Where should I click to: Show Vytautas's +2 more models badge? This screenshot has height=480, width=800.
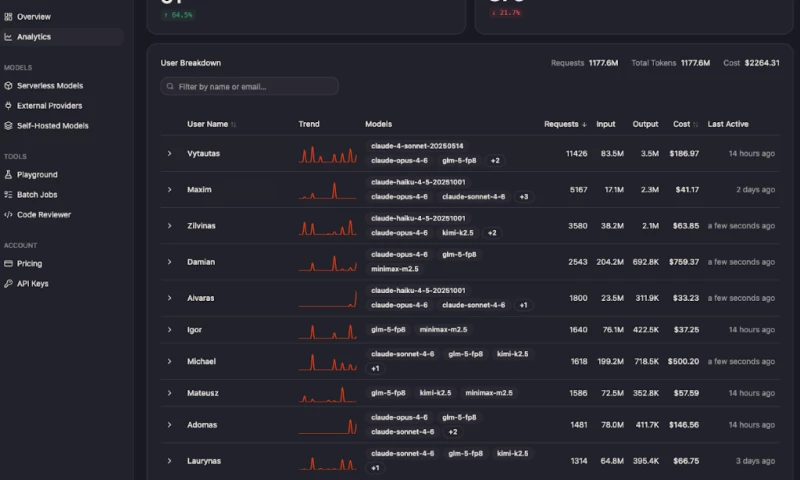click(x=495, y=161)
